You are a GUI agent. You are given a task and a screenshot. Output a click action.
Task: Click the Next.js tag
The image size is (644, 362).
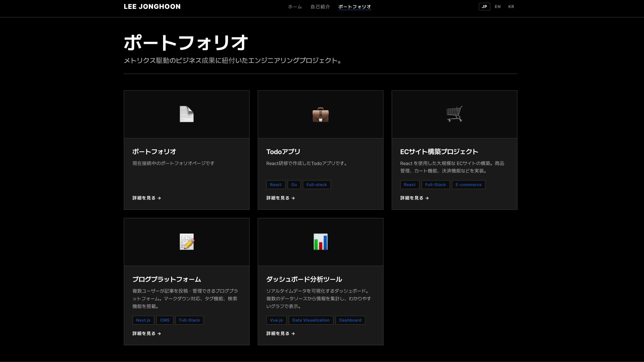(x=143, y=320)
